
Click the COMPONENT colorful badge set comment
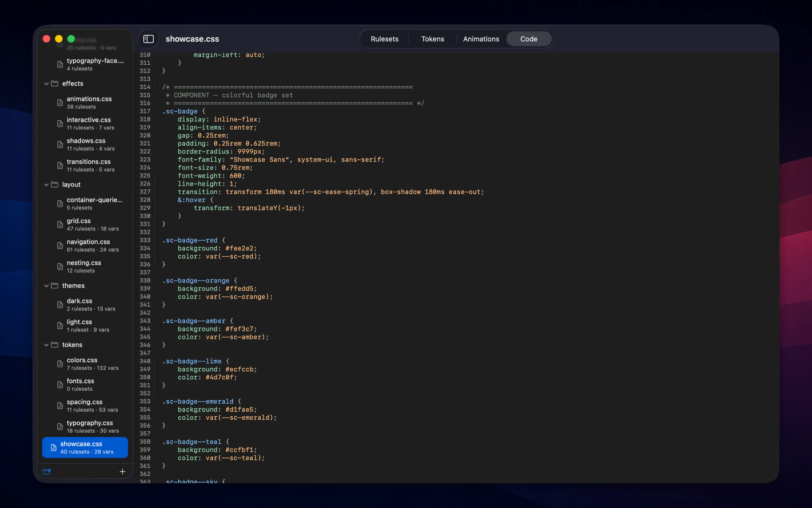pyautogui.click(x=233, y=95)
